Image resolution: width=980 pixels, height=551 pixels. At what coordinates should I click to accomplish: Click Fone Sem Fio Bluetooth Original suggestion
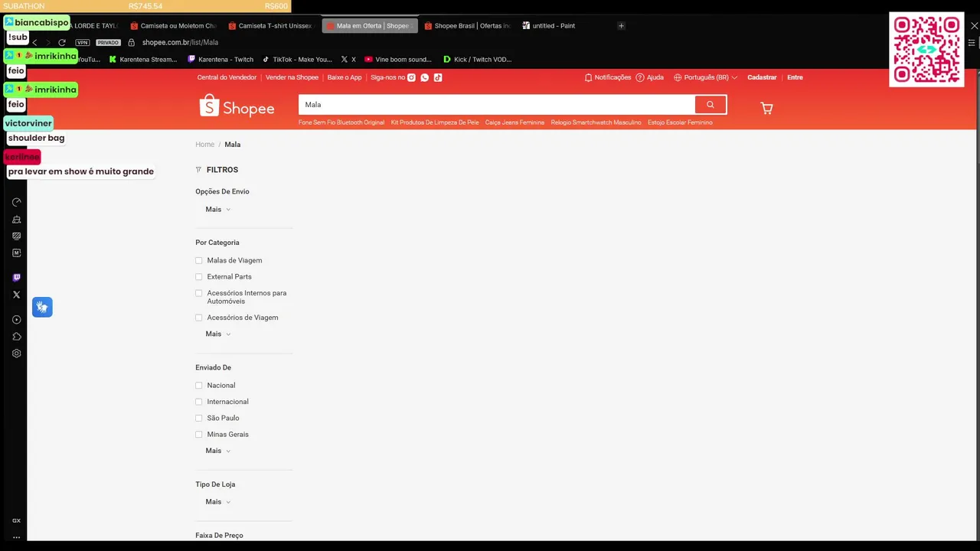point(341,122)
